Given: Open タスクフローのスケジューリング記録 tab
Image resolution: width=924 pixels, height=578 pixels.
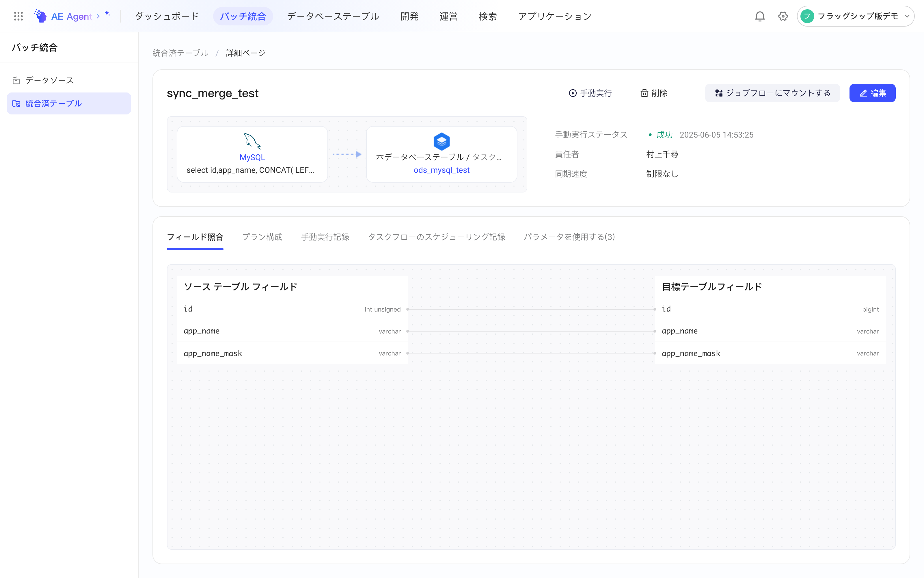Looking at the screenshot, I should 436,237.
